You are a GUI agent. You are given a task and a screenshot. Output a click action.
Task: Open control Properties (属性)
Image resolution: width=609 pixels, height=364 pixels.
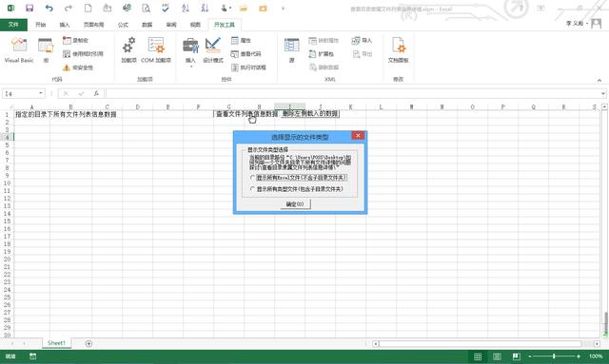241,40
